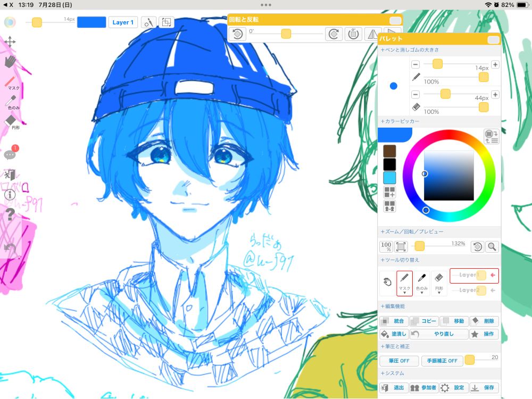This screenshot has width=532, height=399.
Task: Click the blue current color box in top toolbar
Action: click(x=92, y=22)
